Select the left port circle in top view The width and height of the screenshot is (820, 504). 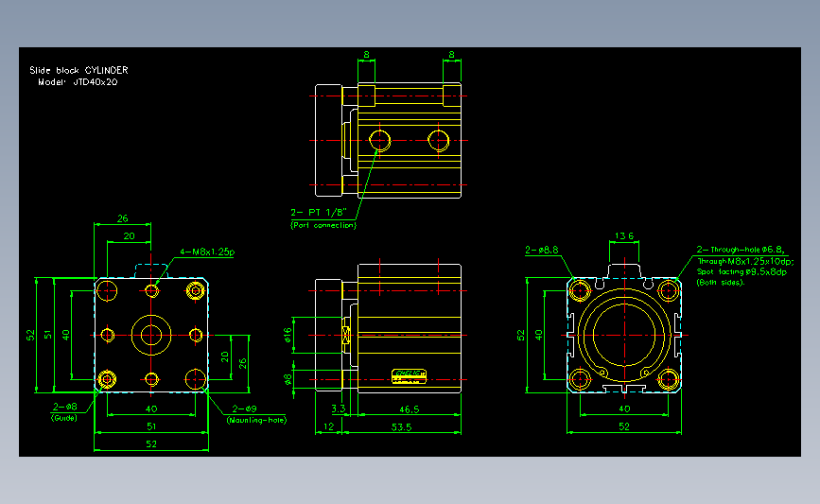pos(379,140)
